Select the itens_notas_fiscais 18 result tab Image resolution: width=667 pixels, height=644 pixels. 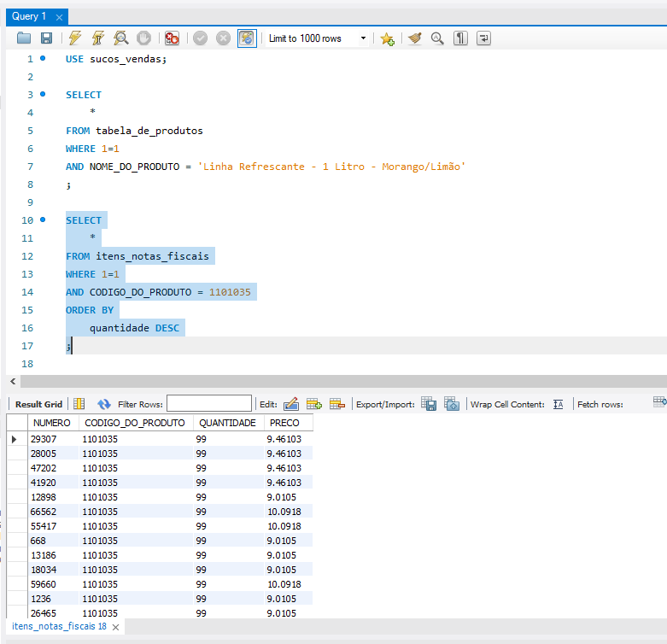pyautogui.click(x=59, y=627)
